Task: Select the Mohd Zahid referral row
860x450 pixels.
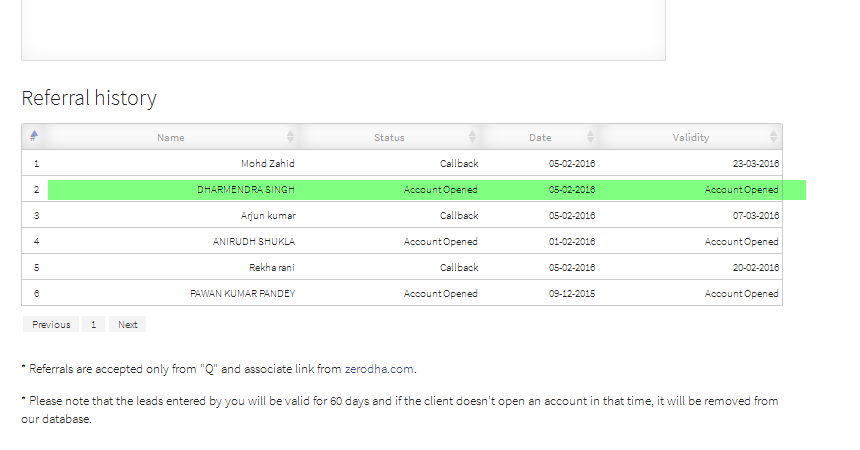Action: tap(402, 163)
